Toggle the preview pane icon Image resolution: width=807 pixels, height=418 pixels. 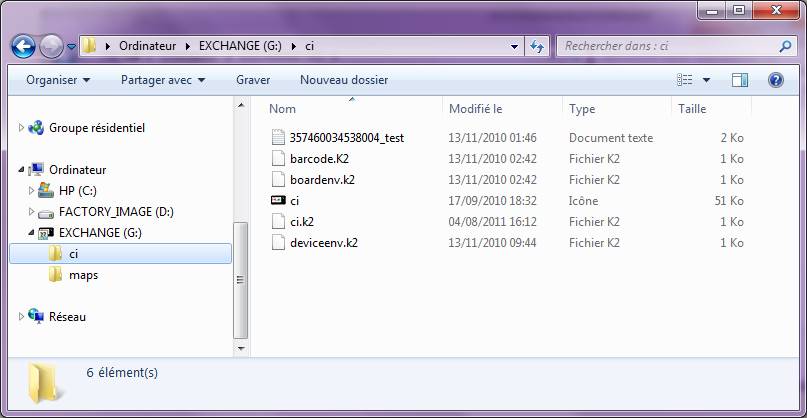[740, 80]
